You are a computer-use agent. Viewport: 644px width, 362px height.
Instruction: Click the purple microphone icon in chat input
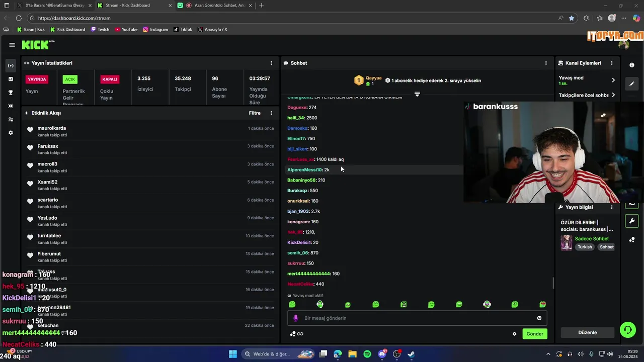[296, 318]
